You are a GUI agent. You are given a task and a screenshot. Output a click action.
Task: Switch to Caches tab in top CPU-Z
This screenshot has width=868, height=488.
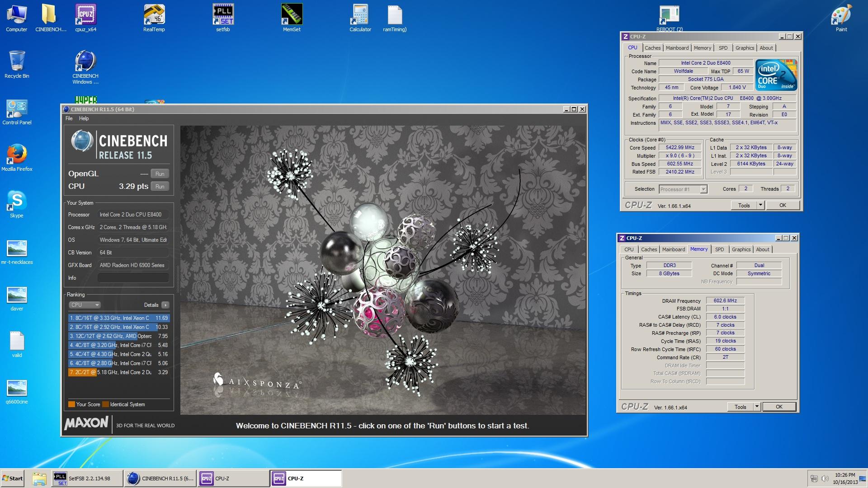652,48
